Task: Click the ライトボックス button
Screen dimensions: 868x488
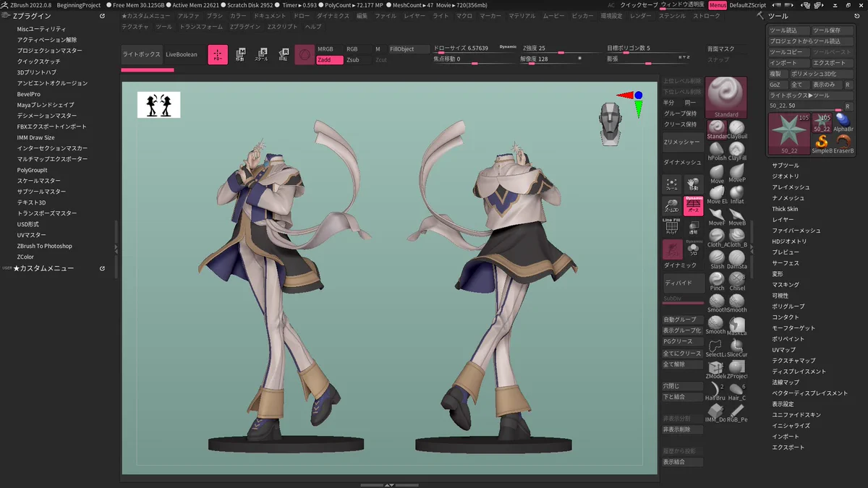Action: (x=142, y=54)
